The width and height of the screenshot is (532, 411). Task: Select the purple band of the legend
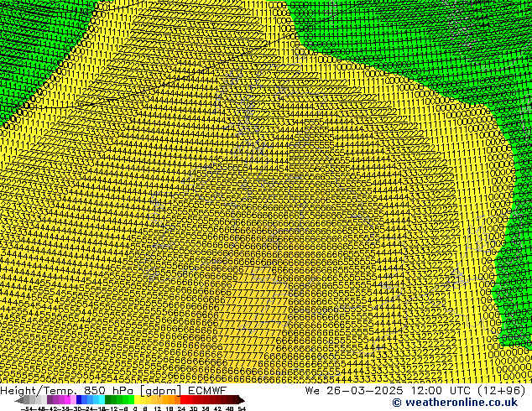[x=61, y=399]
